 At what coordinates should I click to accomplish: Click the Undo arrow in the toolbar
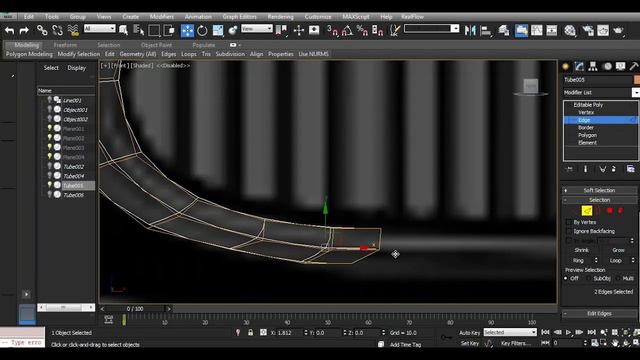(10, 30)
